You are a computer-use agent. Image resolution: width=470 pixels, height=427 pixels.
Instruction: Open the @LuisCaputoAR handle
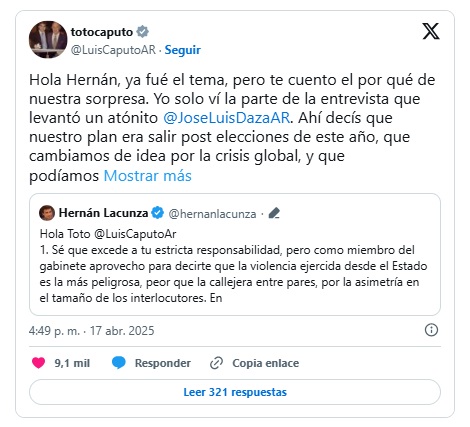[113, 50]
